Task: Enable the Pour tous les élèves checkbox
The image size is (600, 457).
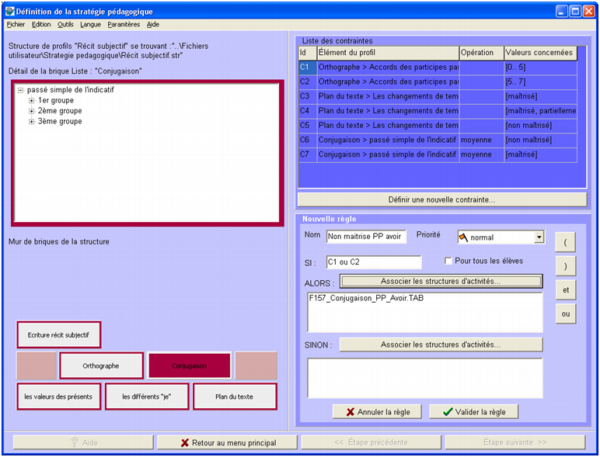Action: (x=448, y=261)
